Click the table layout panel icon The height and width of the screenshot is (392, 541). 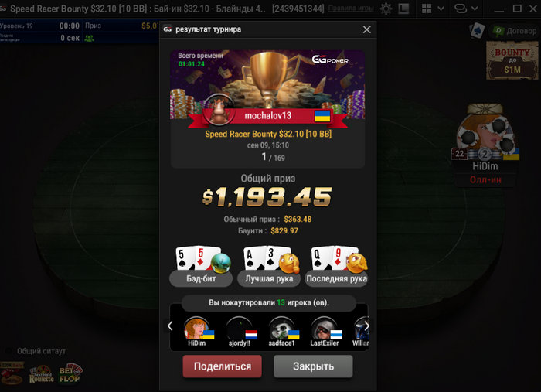click(403, 9)
